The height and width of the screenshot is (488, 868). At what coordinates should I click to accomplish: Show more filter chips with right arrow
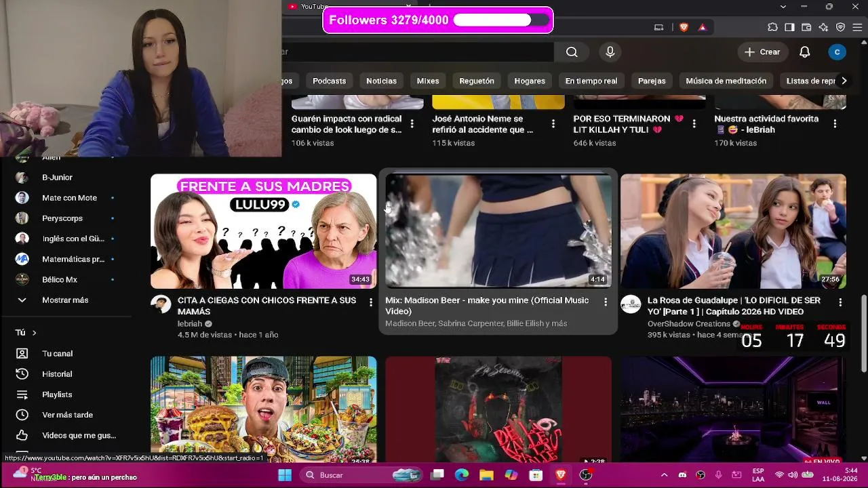click(844, 81)
